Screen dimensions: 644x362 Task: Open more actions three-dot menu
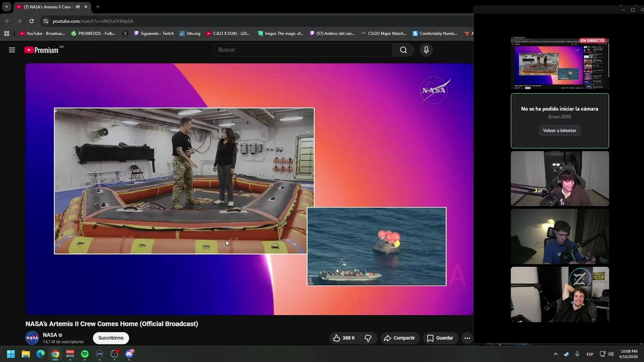pos(467,338)
